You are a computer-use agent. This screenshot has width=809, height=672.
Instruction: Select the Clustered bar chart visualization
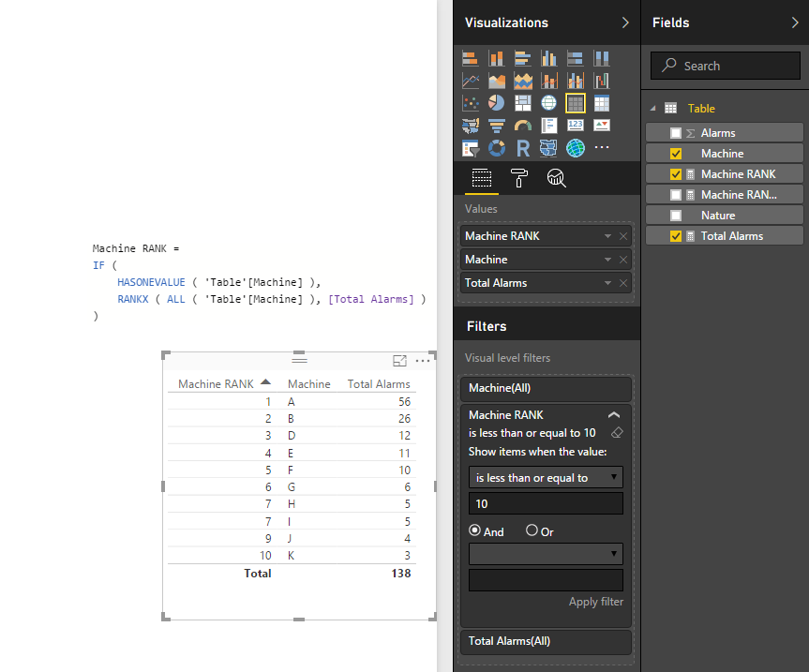tap(523, 58)
